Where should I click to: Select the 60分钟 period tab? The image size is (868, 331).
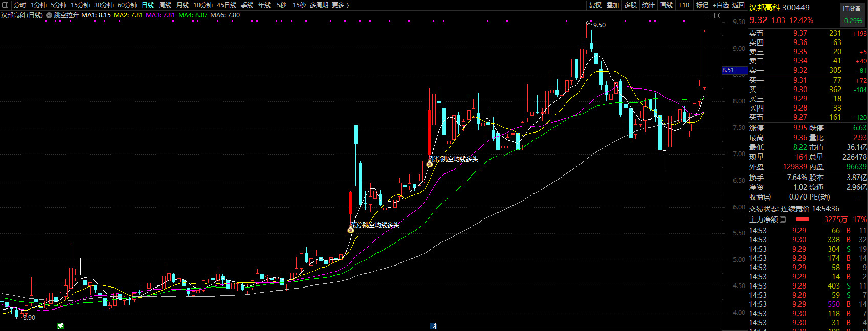127,5
